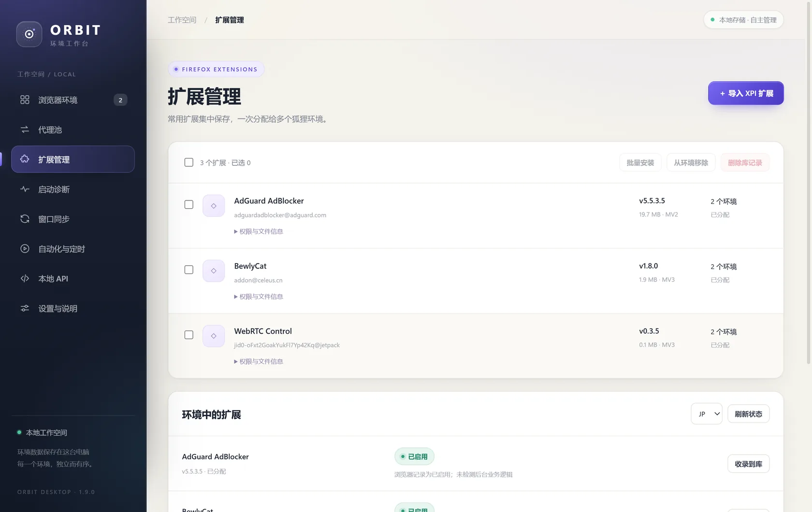
Task: Click adguardadblocker@adguard.com ID text
Action: tap(280, 215)
